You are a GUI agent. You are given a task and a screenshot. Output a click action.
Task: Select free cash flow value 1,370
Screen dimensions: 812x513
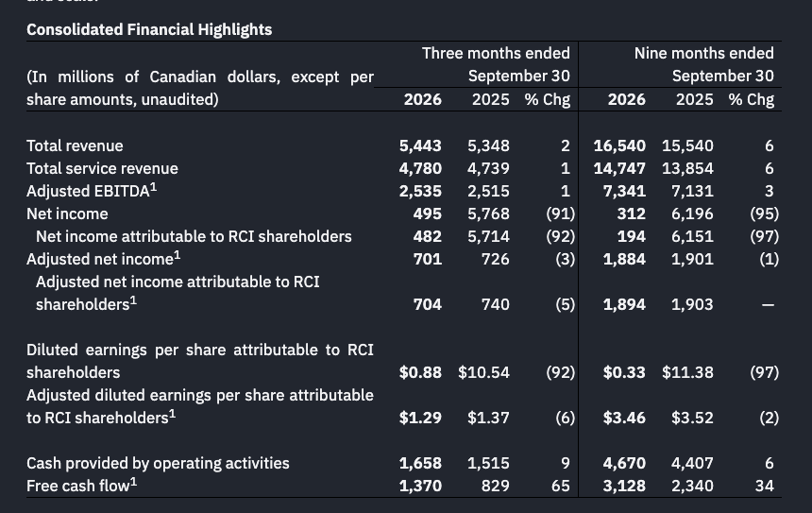pos(420,486)
